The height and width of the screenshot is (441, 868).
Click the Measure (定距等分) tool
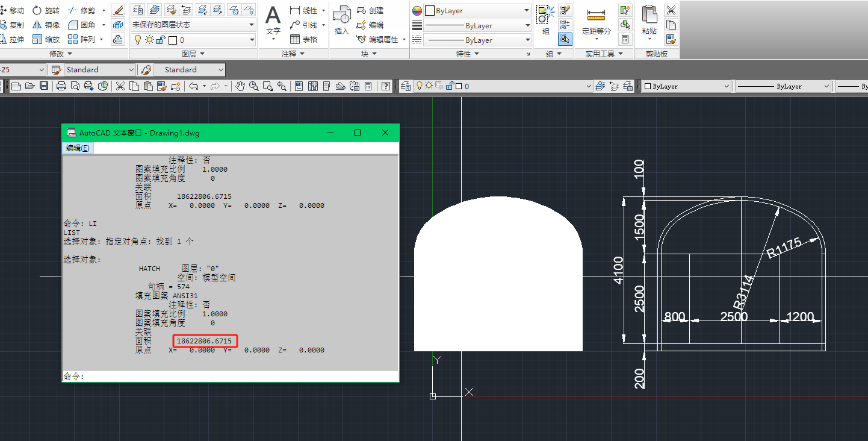coord(596,23)
